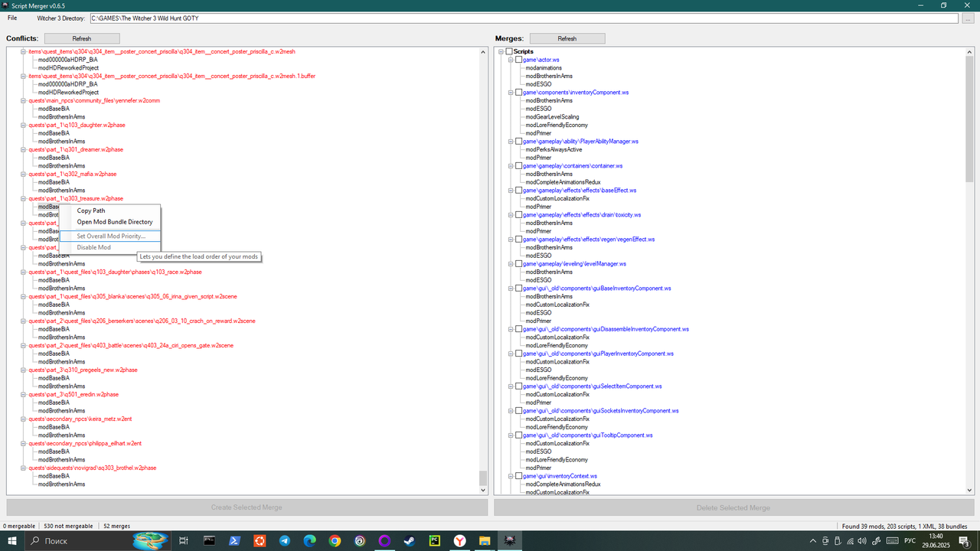Tick the guiTooltipComponent.ws merge checkbox
Image resolution: width=980 pixels, height=551 pixels.
tap(518, 435)
